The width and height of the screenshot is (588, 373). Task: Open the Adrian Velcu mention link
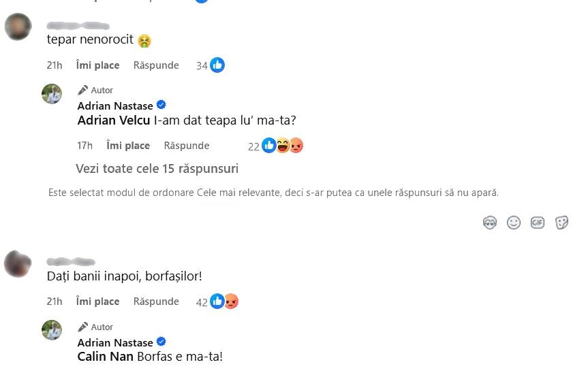pyautogui.click(x=114, y=120)
